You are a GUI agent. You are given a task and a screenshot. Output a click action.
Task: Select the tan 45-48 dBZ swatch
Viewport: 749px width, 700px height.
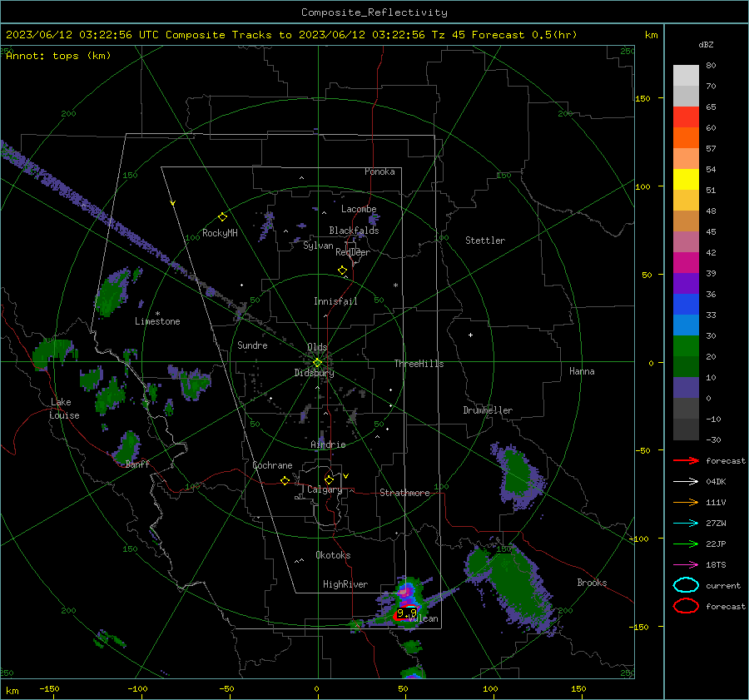click(x=686, y=221)
